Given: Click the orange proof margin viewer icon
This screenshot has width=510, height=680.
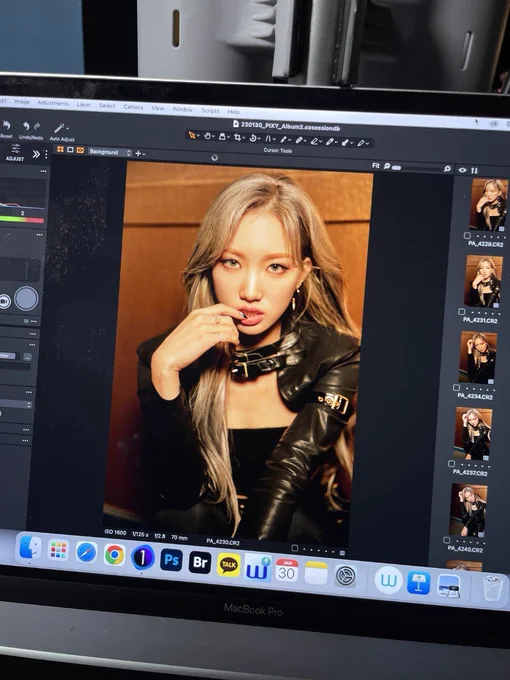Looking at the screenshot, I should click(80, 150).
